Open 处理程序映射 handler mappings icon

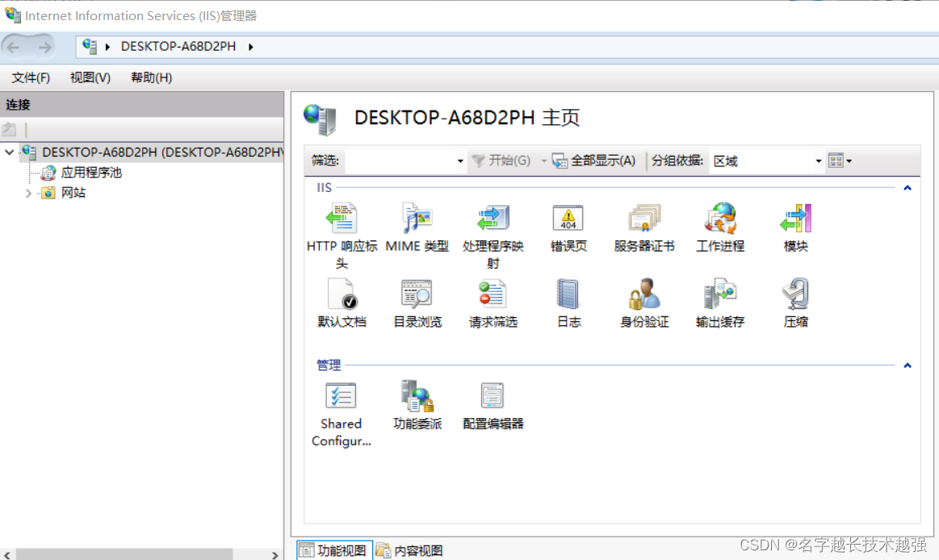coord(493,219)
